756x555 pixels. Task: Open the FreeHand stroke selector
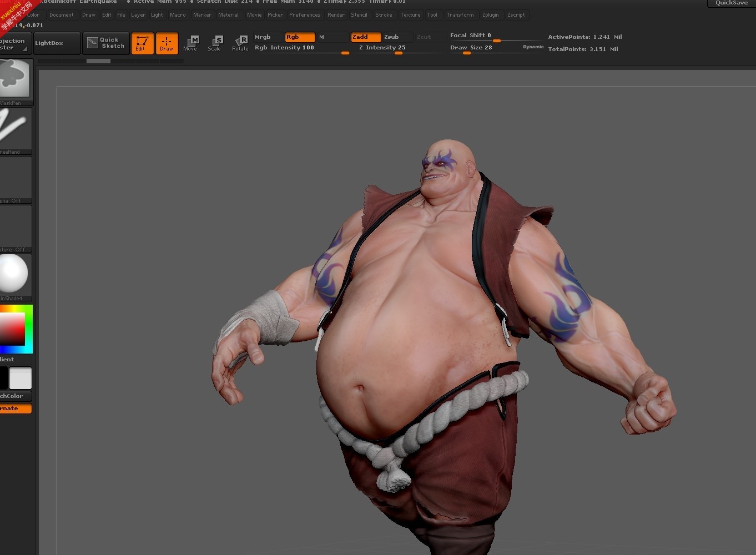coord(16,130)
